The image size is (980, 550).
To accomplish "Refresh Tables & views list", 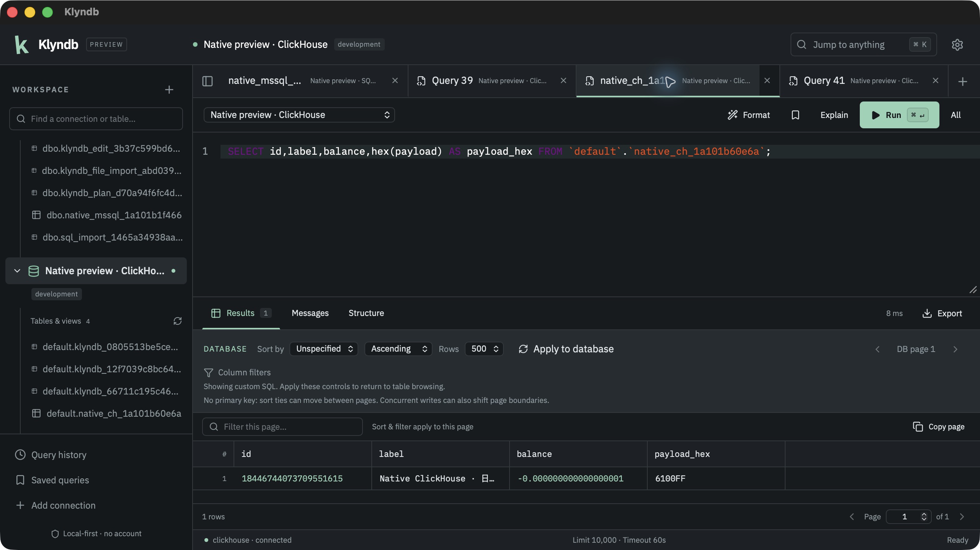I will 177,321.
